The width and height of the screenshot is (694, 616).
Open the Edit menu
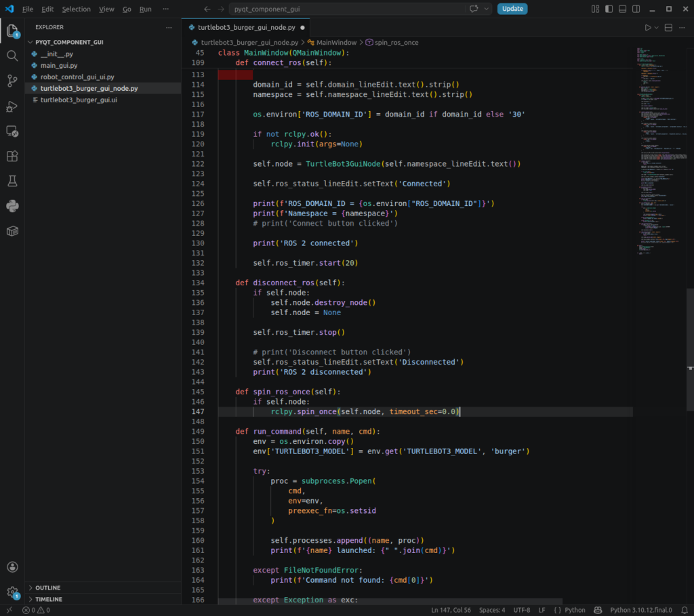tap(47, 9)
